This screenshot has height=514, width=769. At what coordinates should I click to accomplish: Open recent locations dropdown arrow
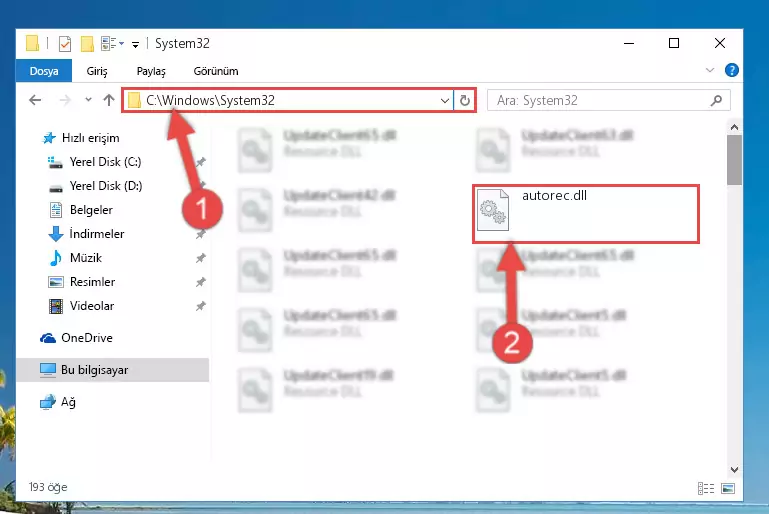88,100
